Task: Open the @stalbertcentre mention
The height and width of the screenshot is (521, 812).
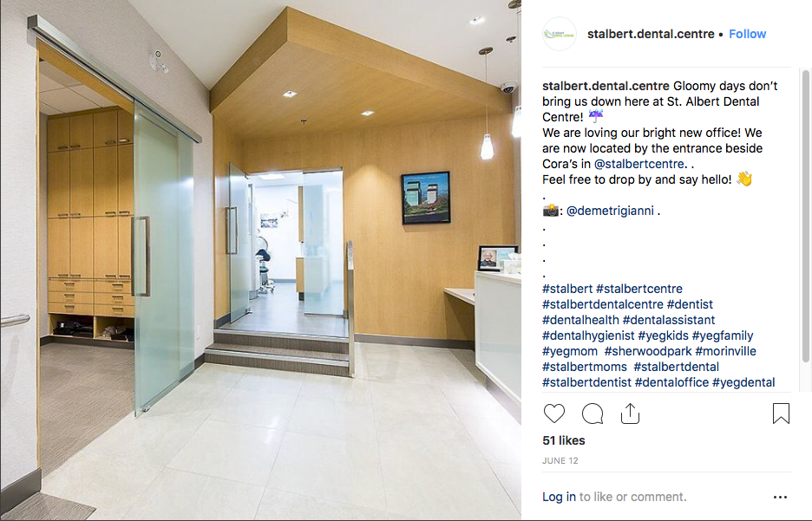Action: [x=639, y=164]
